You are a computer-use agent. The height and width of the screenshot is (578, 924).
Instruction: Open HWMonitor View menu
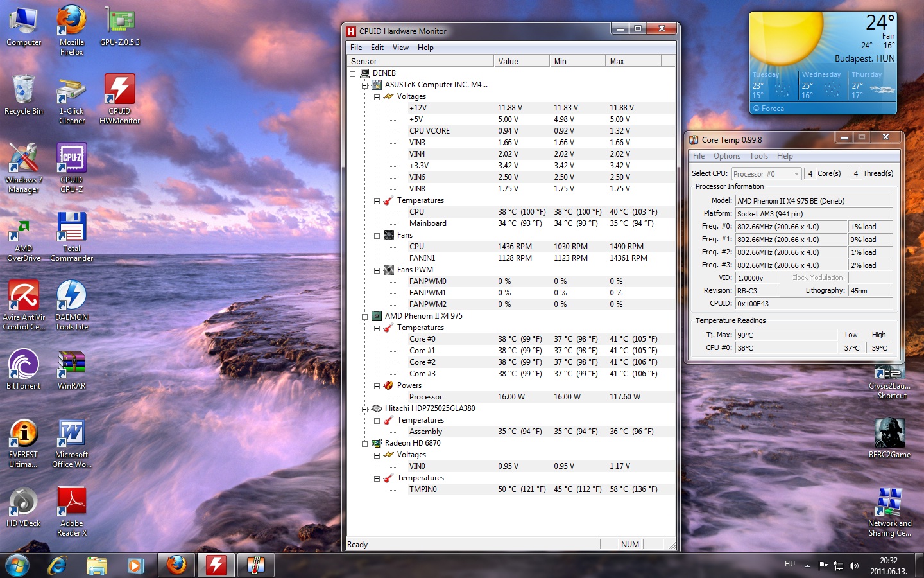coord(400,48)
